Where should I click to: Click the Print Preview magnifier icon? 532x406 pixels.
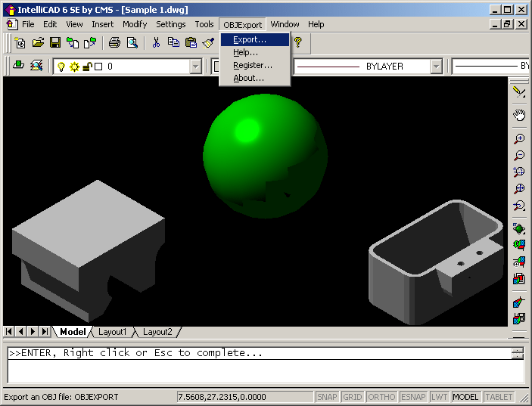coord(132,42)
